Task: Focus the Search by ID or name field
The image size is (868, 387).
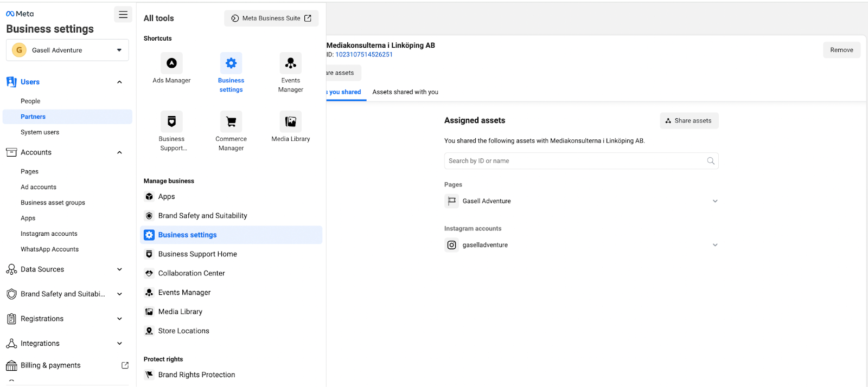Action: pyautogui.click(x=581, y=161)
